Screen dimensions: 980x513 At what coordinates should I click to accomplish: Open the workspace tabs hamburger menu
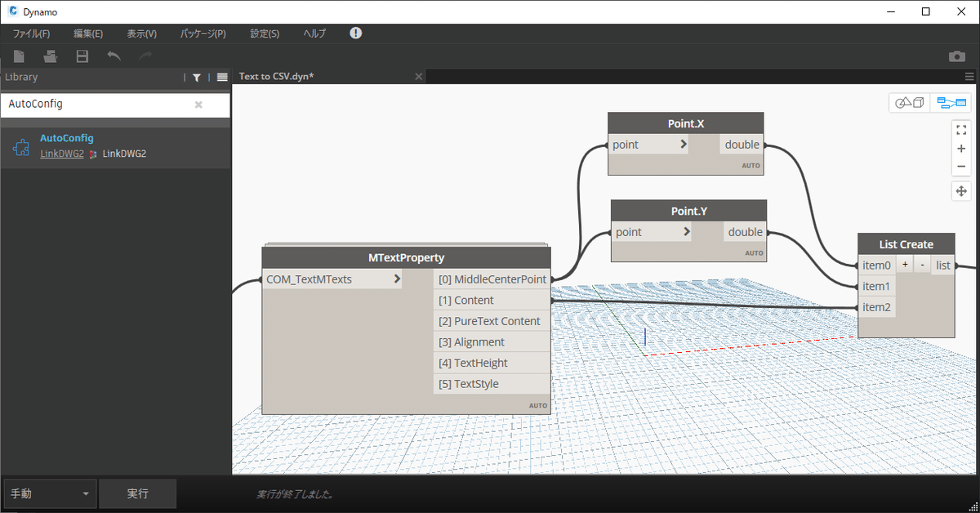[970, 76]
